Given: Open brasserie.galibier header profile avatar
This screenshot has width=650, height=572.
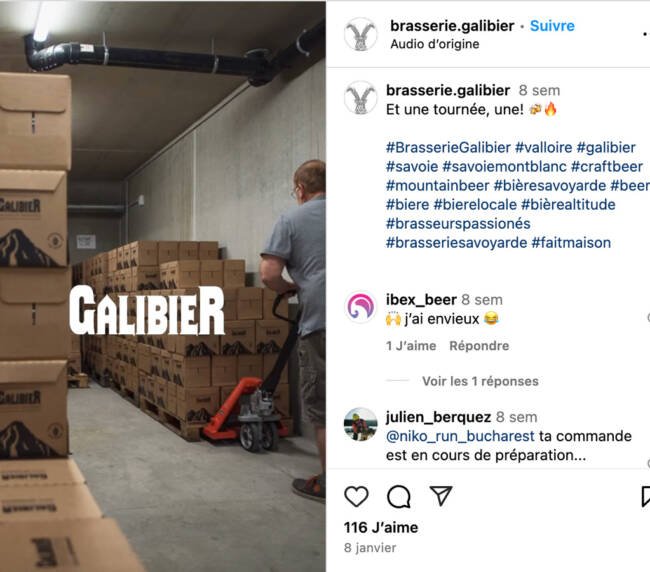Looking at the screenshot, I should pos(361,34).
